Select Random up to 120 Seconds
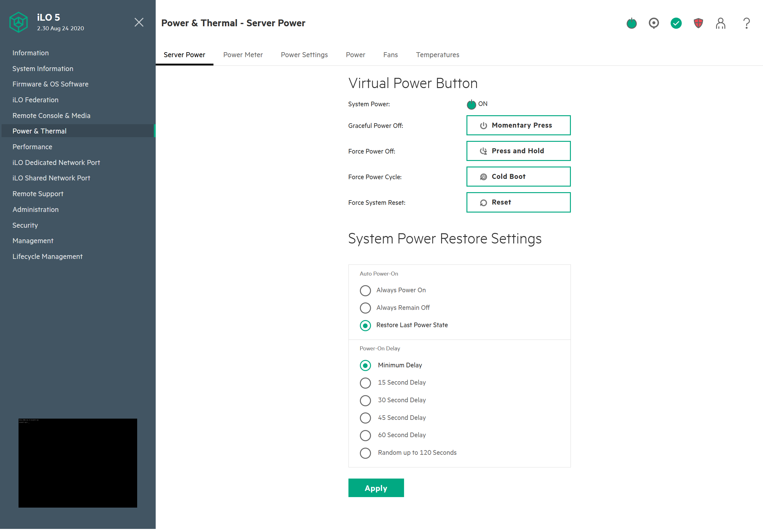Viewport: 763px width, 532px height. pos(365,453)
